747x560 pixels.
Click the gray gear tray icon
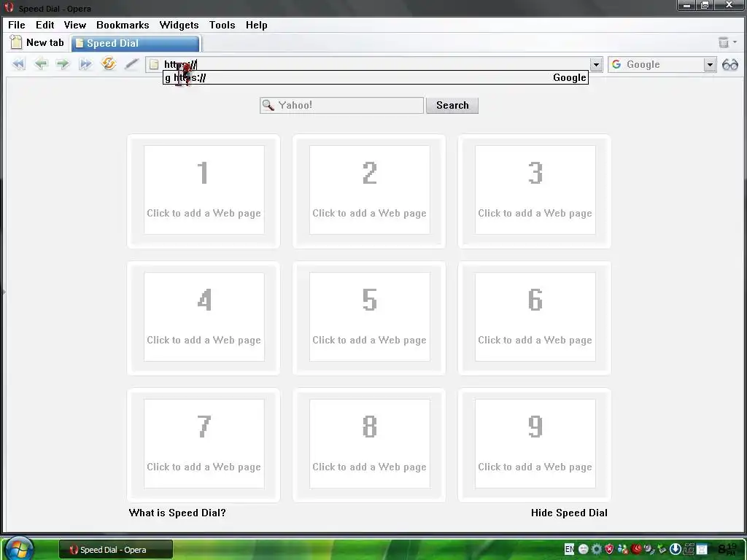pyautogui.click(x=597, y=549)
